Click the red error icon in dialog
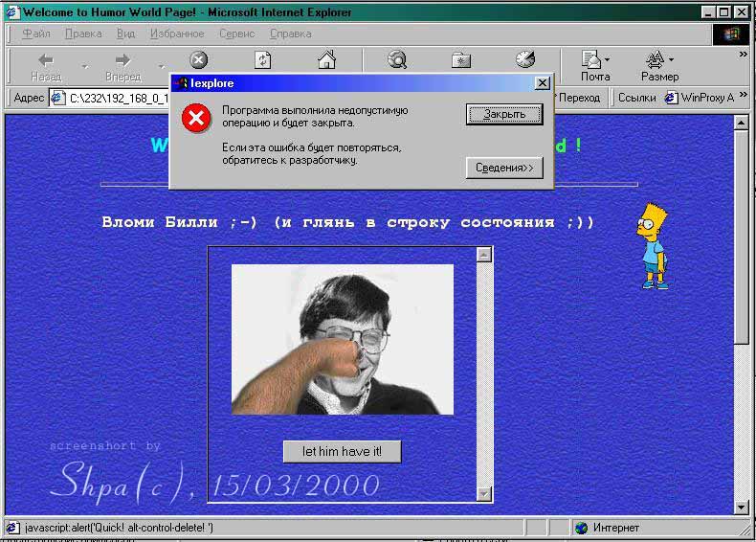This screenshot has width=756, height=542. click(196, 118)
